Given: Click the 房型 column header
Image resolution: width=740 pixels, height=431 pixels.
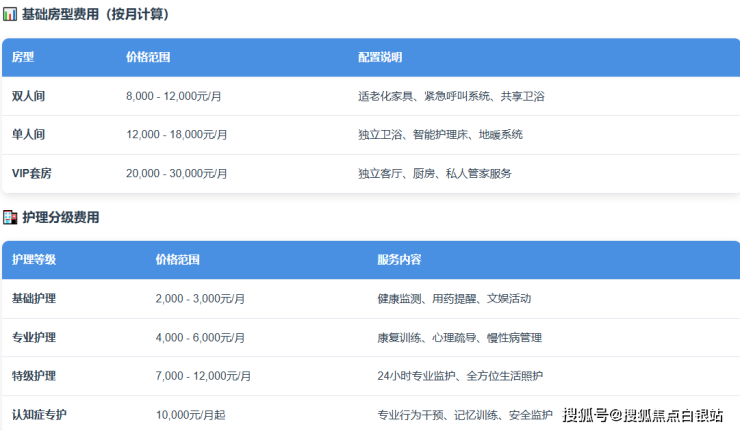Looking at the screenshot, I should (x=23, y=57).
